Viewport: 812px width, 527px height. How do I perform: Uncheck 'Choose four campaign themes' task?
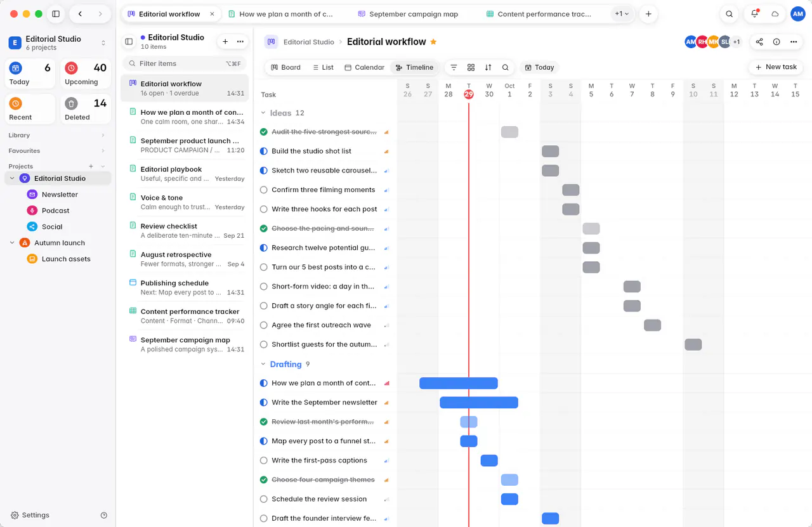(x=264, y=479)
